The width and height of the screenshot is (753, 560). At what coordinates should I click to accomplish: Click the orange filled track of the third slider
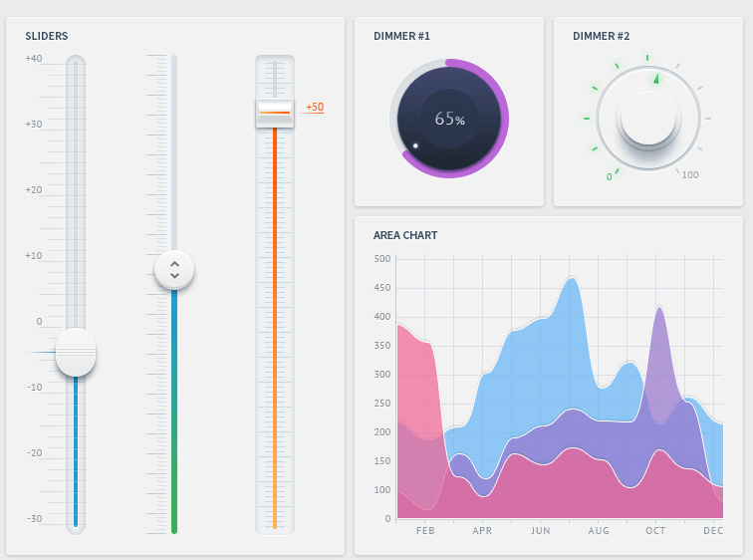(275, 327)
